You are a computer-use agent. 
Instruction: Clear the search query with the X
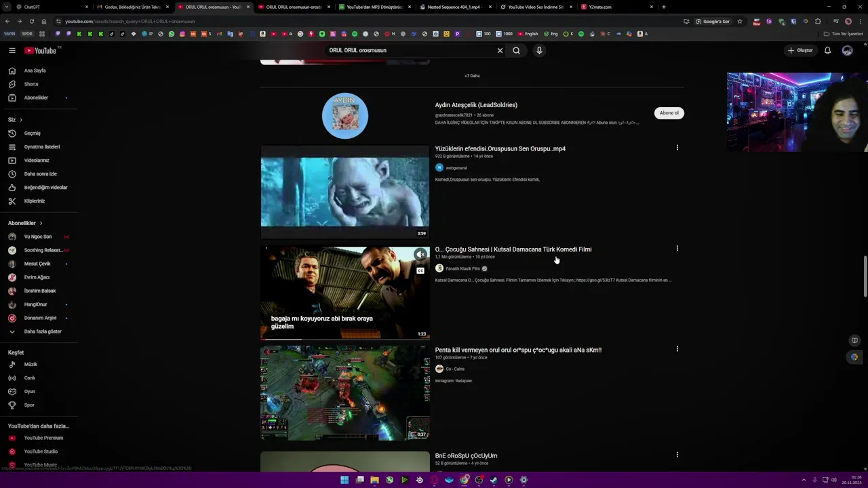coord(500,50)
